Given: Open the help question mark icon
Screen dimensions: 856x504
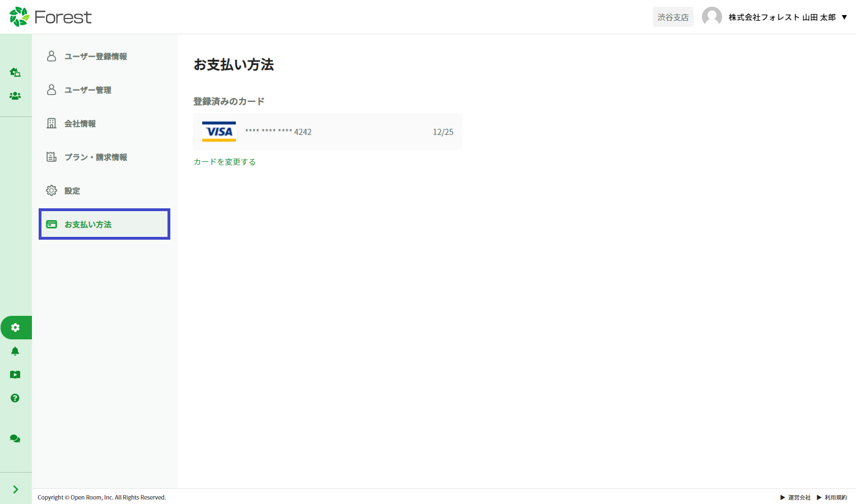Looking at the screenshot, I should point(15,398).
